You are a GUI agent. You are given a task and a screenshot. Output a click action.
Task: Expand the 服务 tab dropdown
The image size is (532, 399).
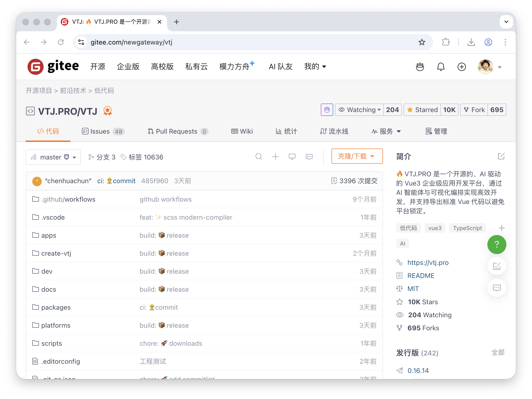386,131
